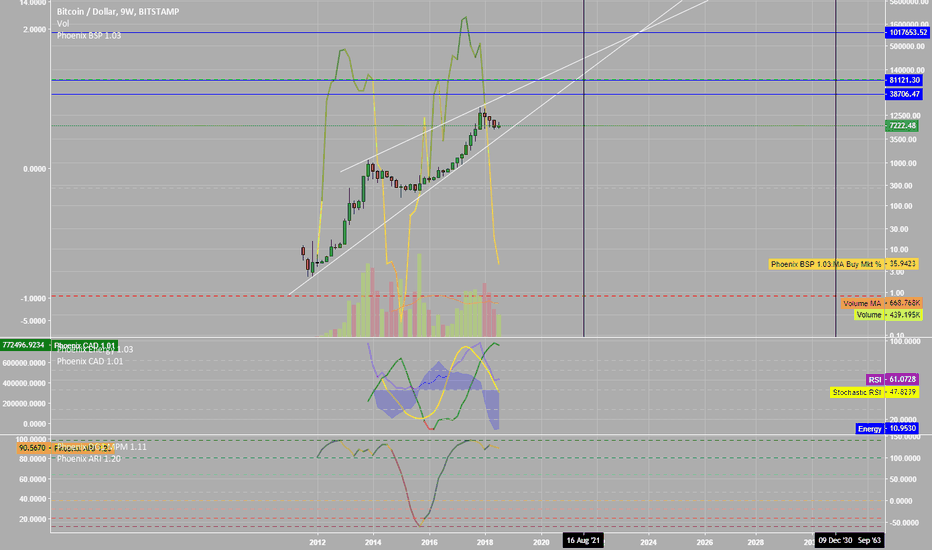Select the vertical line at 09 Dec '30
The width and height of the screenshot is (932, 550).
(x=836, y=168)
